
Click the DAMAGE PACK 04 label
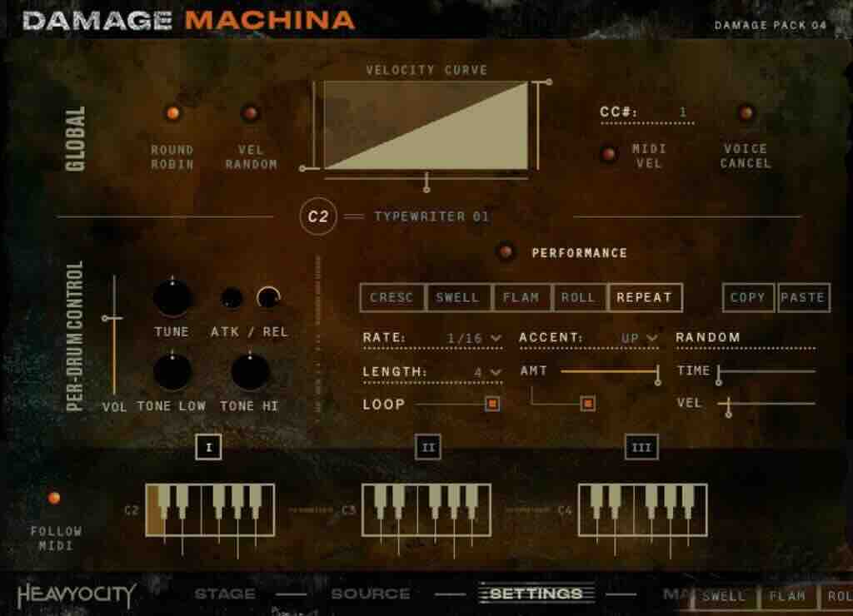pos(771,25)
